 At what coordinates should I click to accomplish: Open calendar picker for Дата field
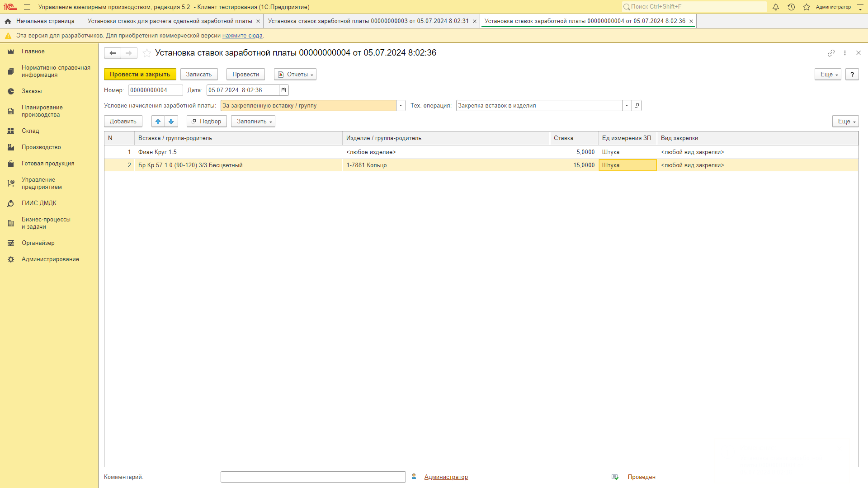pyautogui.click(x=284, y=90)
